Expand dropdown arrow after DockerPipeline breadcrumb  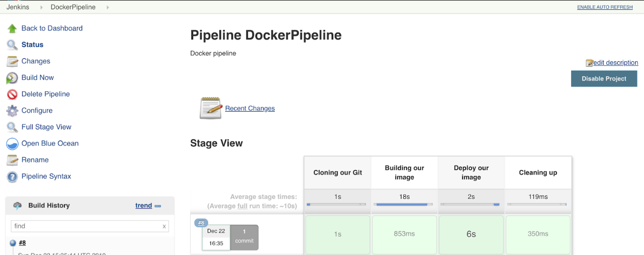pyautogui.click(x=108, y=7)
